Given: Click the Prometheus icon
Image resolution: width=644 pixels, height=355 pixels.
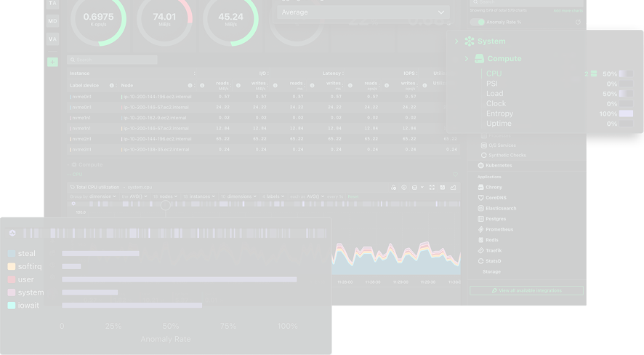Looking at the screenshot, I should click(481, 229).
